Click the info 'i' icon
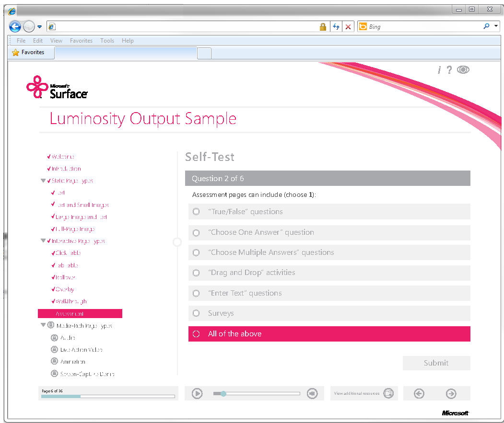Screen dimensions: 504x423 coord(439,69)
